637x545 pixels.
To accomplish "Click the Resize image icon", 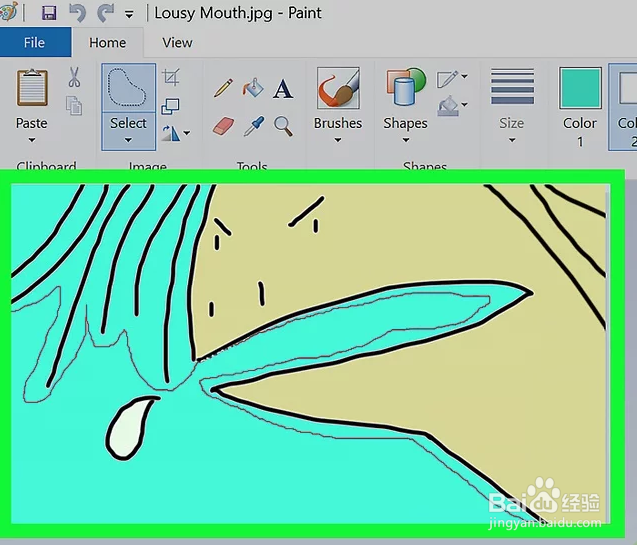I will click(x=170, y=106).
